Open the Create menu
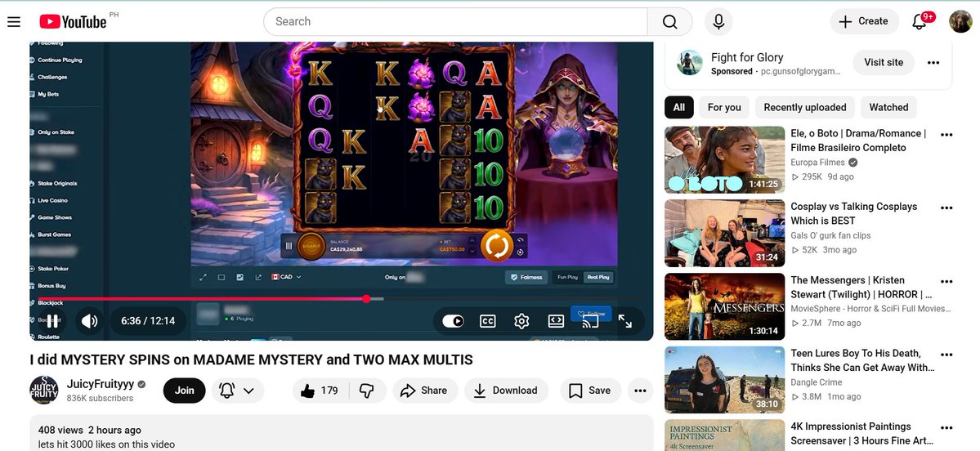980x451 pixels. pos(864,21)
